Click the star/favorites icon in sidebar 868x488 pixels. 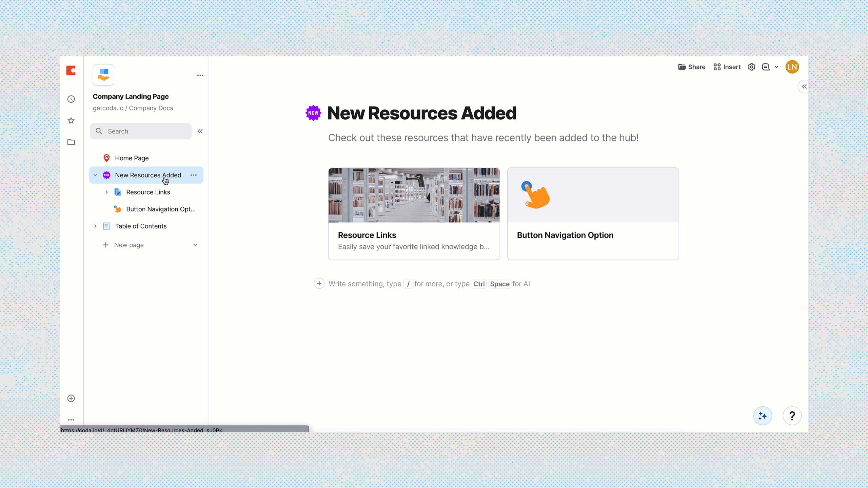pos(71,121)
